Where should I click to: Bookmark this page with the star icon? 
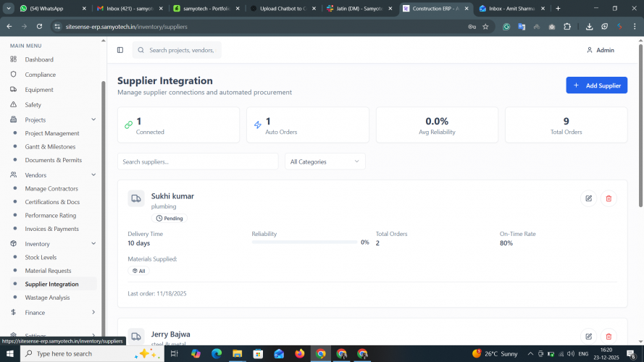click(485, 27)
